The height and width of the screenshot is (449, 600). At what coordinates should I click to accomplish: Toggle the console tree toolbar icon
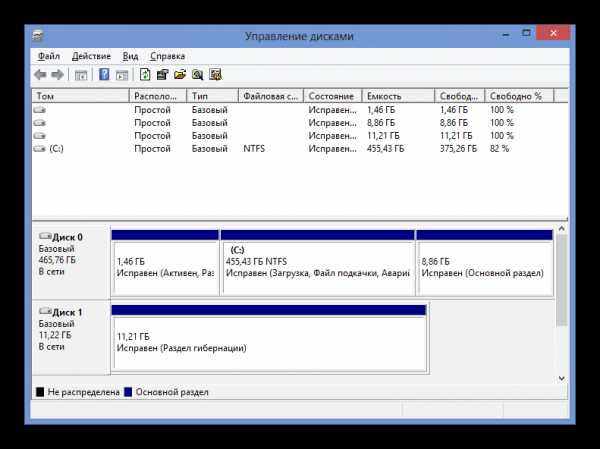point(81,75)
